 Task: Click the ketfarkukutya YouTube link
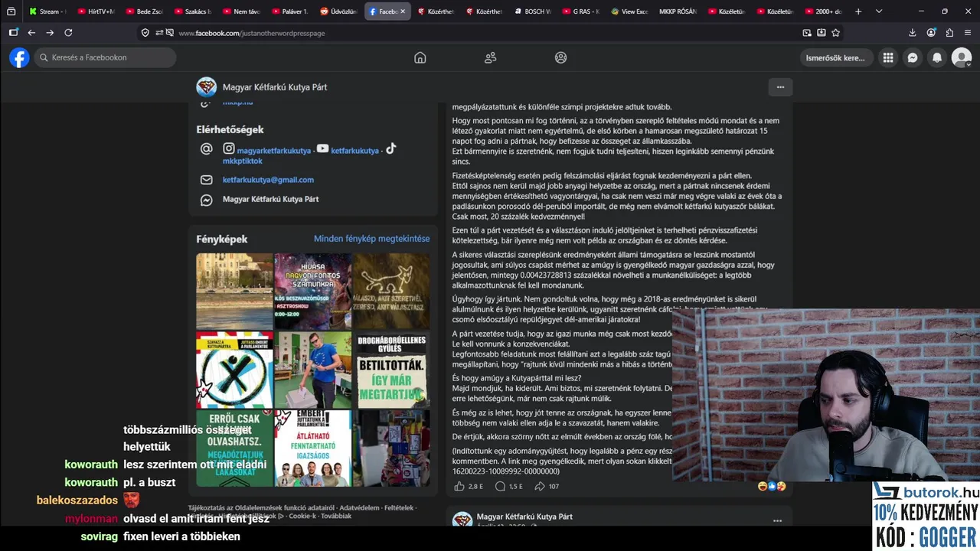pos(354,151)
